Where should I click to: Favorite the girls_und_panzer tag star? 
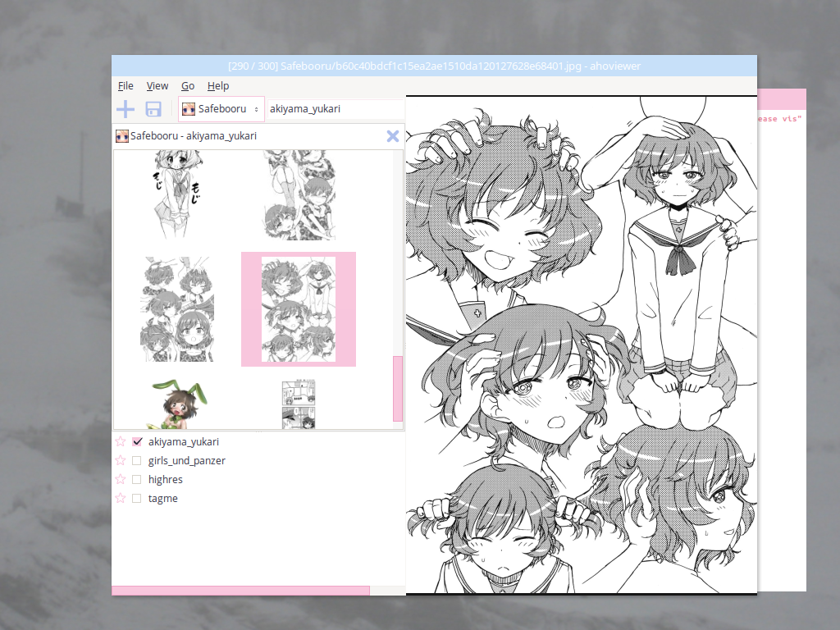(121, 460)
